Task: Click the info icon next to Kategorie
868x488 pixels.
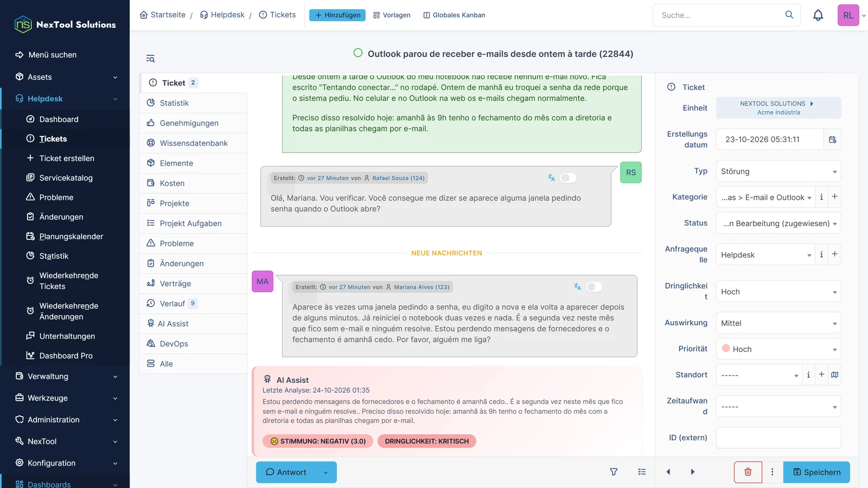Action: pyautogui.click(x=821, y=197)
